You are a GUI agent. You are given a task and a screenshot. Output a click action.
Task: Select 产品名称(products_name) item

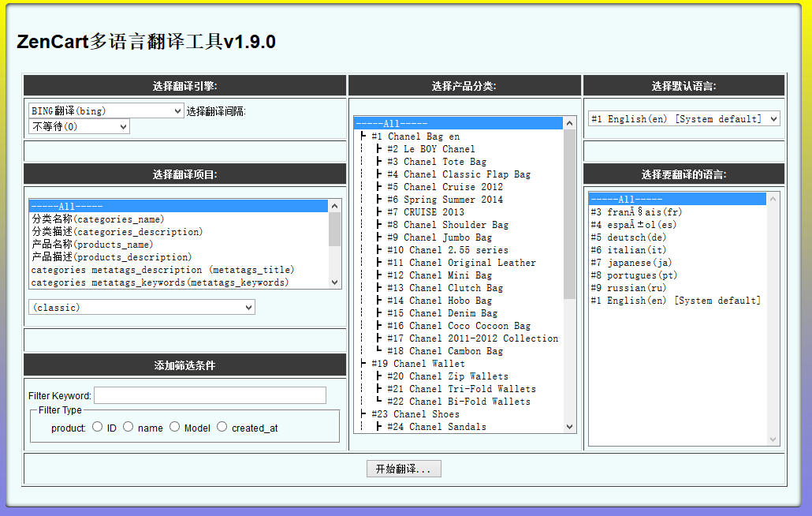(x=179, y=245)
